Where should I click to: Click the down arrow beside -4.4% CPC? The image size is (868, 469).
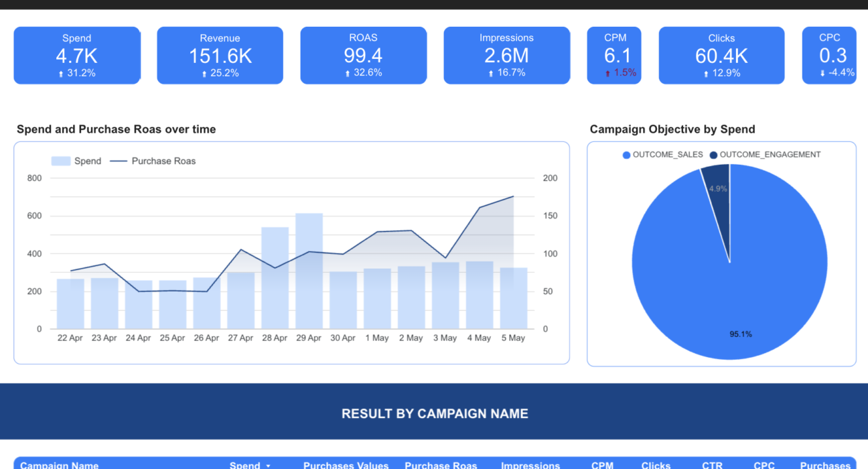point(822,74)
